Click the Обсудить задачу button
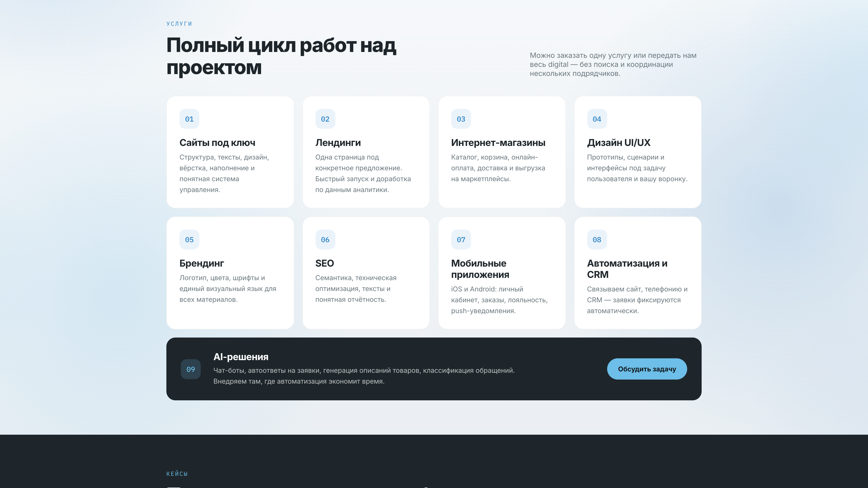 (647, 369)
